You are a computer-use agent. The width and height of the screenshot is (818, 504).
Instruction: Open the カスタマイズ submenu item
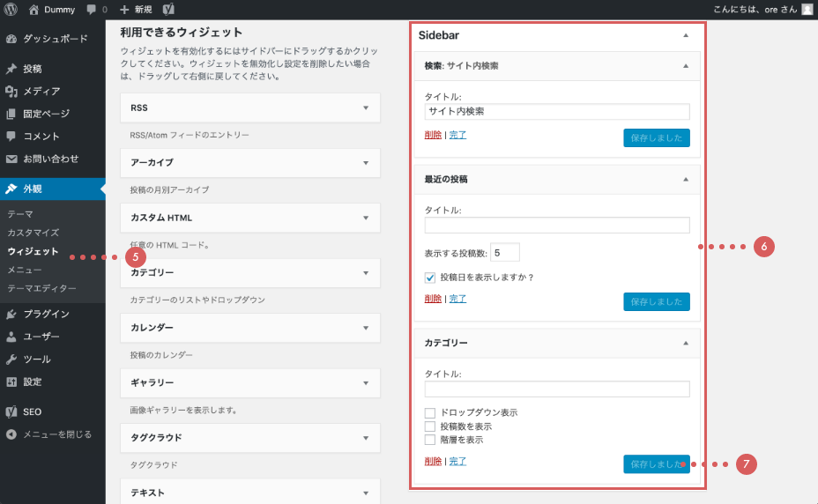33,233
